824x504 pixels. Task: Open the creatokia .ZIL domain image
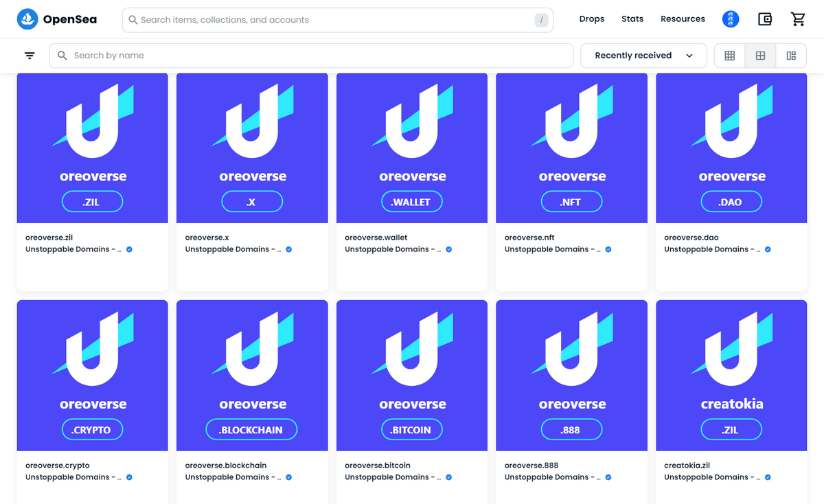(x=731, y=376)
